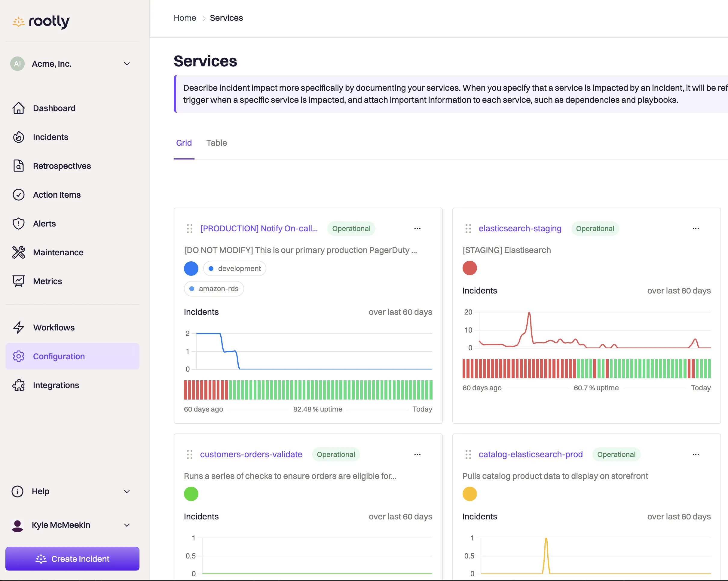Click the red circle on elasticsearch-staging card

pos(470,268)
